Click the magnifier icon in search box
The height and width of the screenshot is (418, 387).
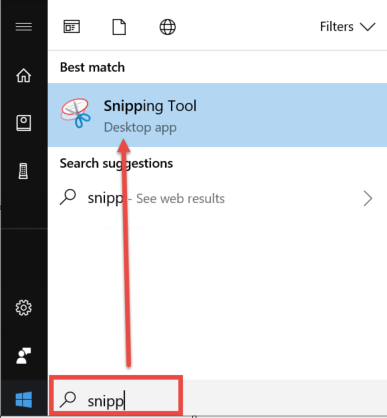[x=68, y=399]
